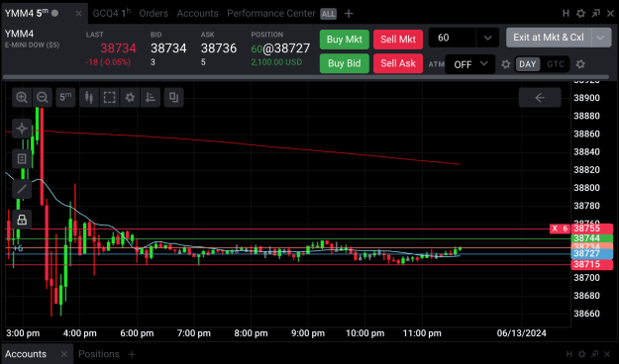Switch to the GCQ4 1h tab
Viewport: 619px width, 364px height.
tap(112, 13)
